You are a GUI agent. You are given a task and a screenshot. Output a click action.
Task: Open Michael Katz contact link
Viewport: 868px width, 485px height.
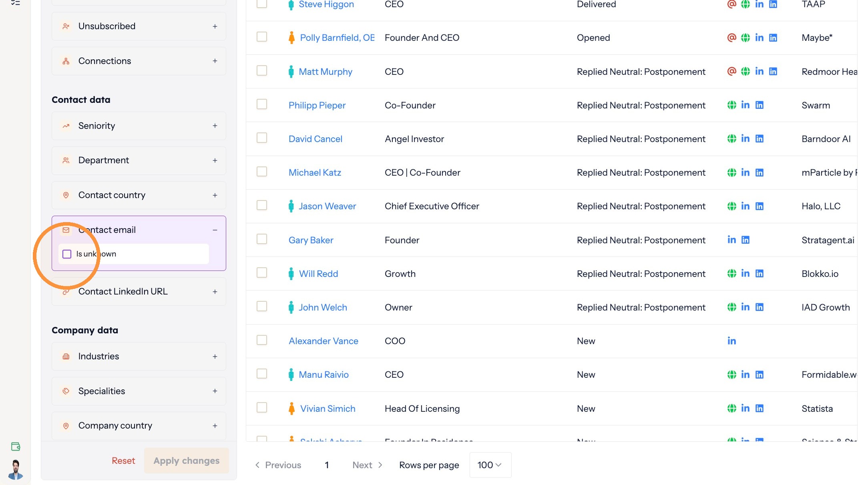tap(315, 172)
